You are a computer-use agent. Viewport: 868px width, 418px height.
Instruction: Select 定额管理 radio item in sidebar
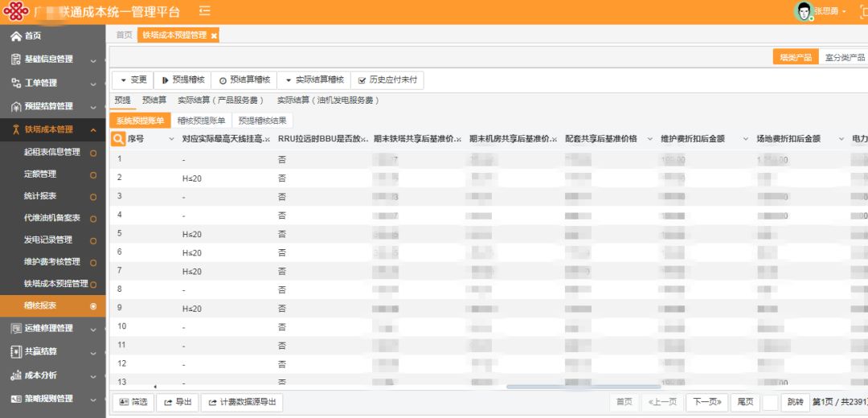point(93,174)
